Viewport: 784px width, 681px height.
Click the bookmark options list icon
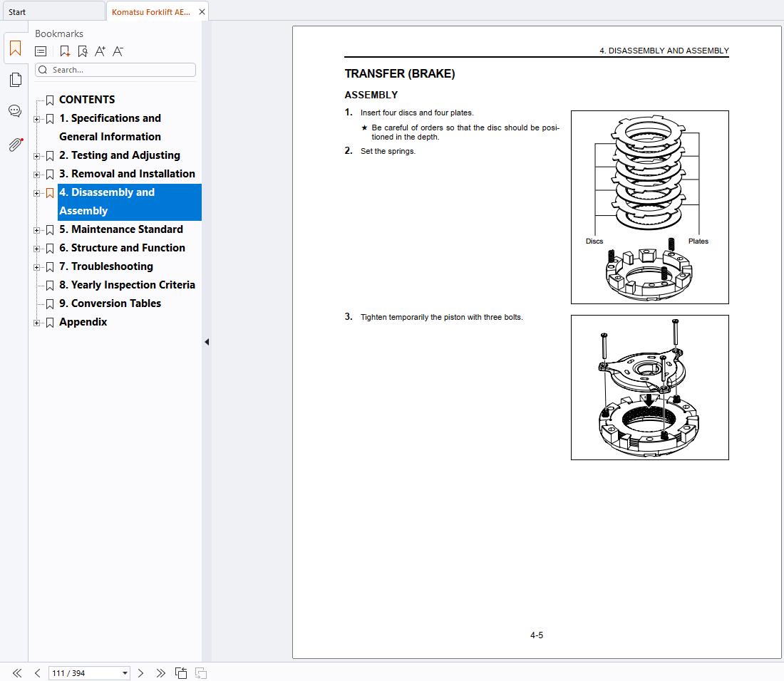pos(41,51)
